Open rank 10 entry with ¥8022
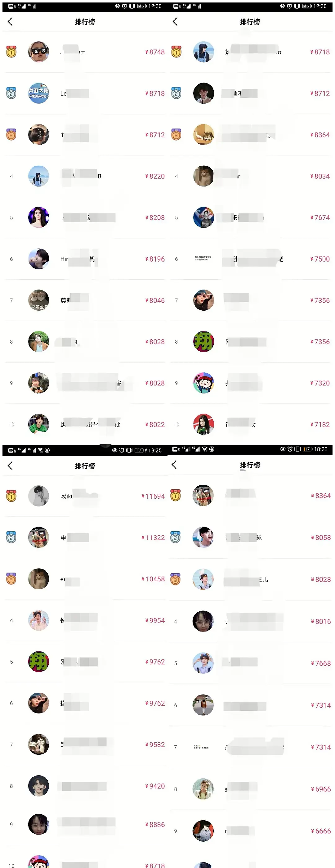The image size is (335, 868). (x=85, y=425)
